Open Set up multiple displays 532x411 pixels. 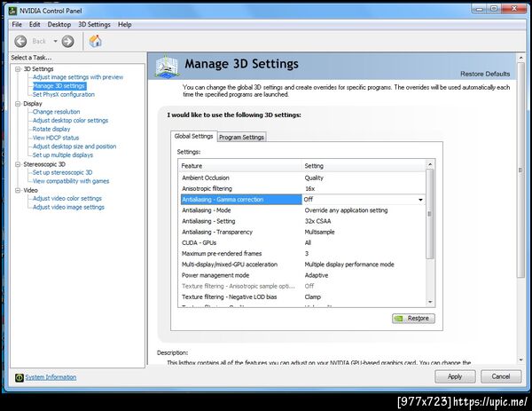tap(63, 155)
